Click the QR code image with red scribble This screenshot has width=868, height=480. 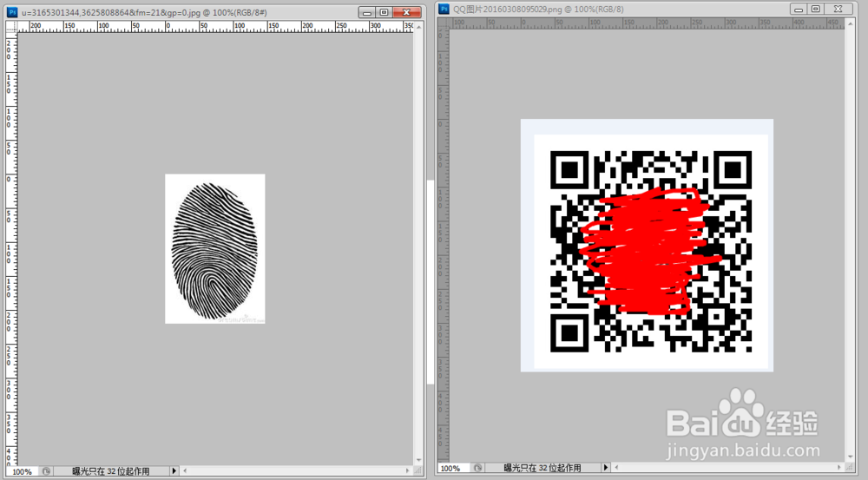[647, 246]
